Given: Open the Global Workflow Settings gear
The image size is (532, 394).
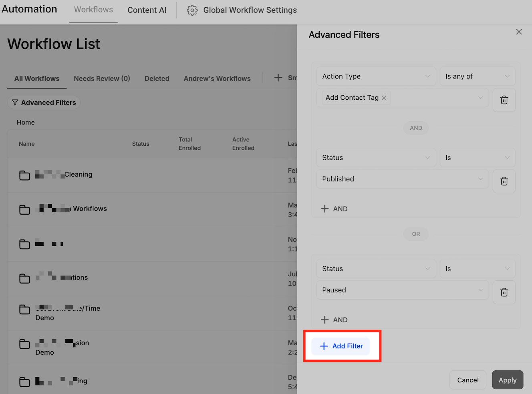Looking at the screenshot, I should point(192,10).
